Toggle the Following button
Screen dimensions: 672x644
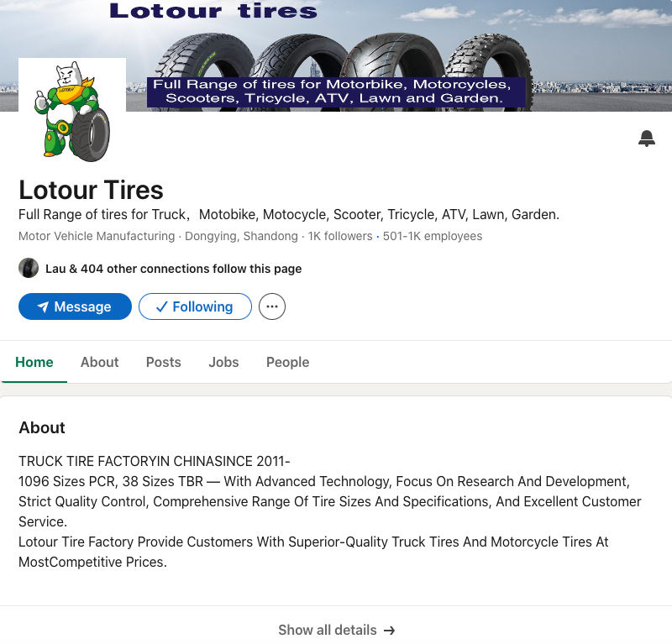tap(195, 306)
